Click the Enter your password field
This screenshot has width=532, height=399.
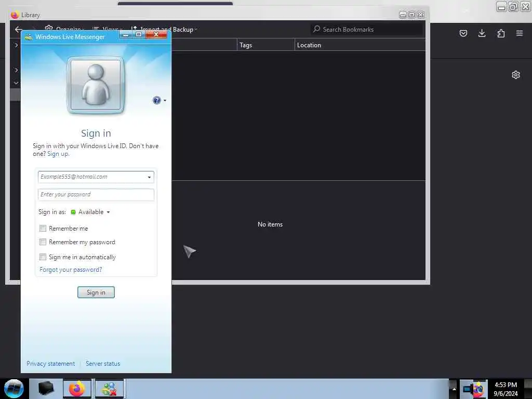[x=96, y=195]
